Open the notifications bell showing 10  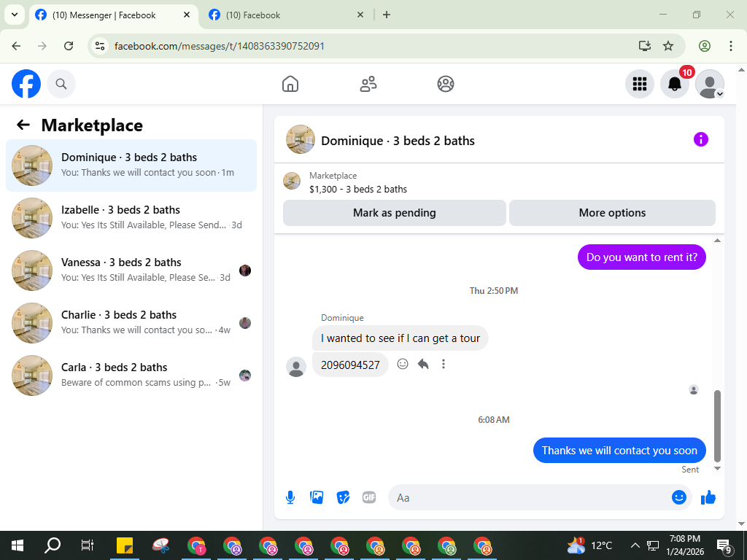click(x=675, y=84)
